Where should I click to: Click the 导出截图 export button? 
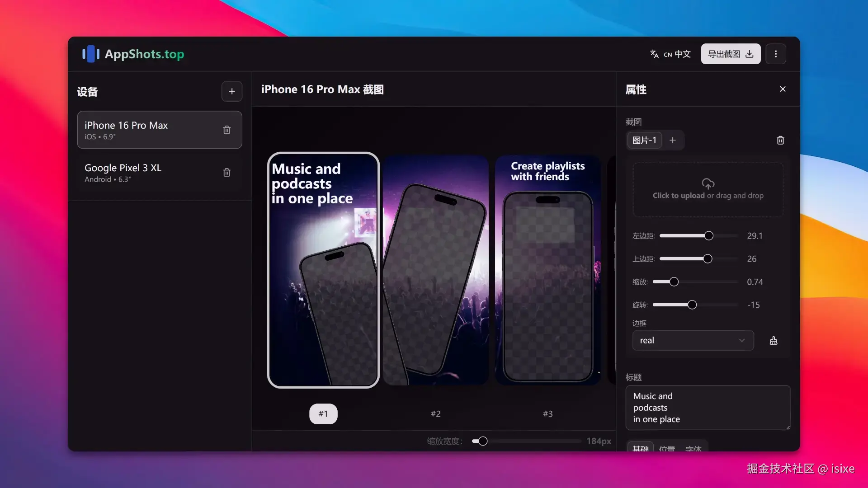pos(731,54)
